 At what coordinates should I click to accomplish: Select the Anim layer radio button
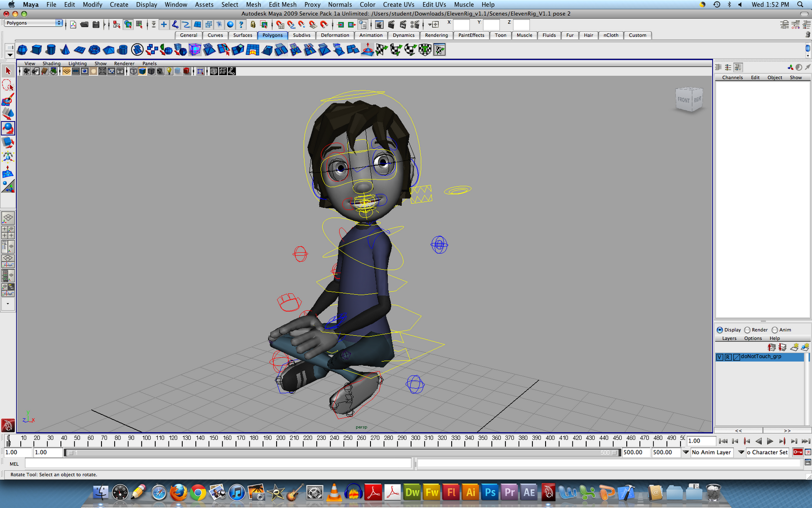point(775,330)
